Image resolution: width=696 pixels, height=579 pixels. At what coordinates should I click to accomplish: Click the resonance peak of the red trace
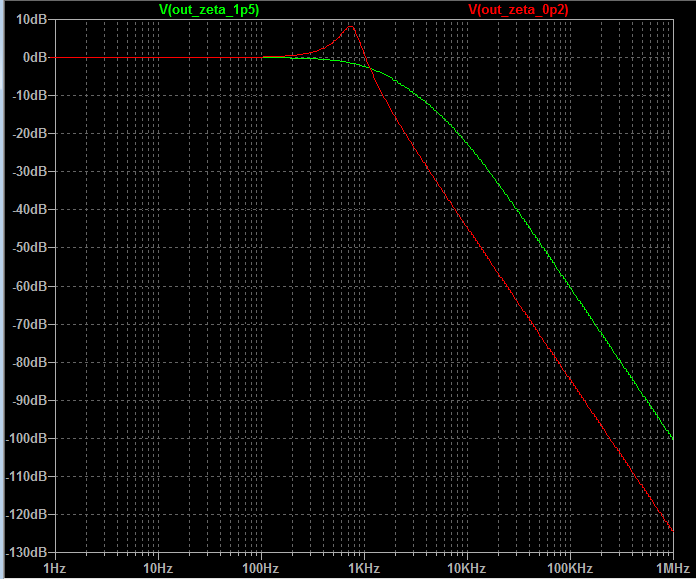pyautogui.click(x=351, y=27)
